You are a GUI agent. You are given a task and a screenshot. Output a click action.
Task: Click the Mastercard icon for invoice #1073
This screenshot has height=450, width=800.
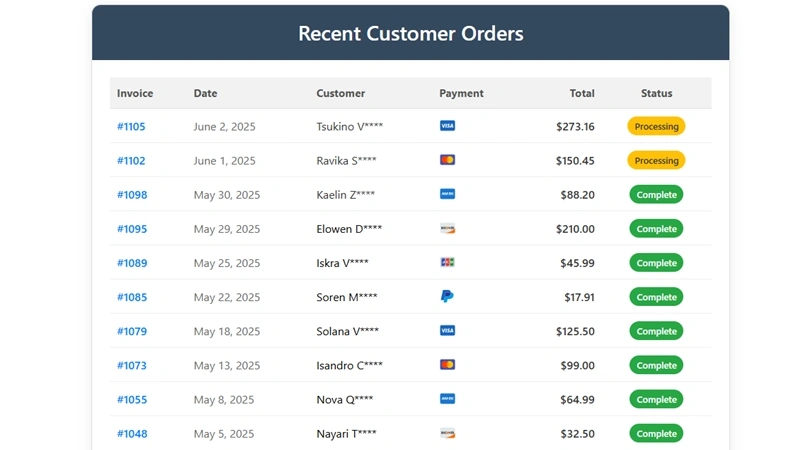(447, 365)
